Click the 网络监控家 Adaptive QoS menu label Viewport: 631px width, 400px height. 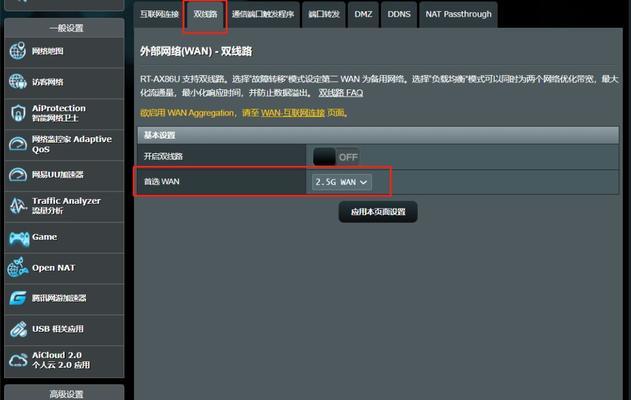coord(72,144)
